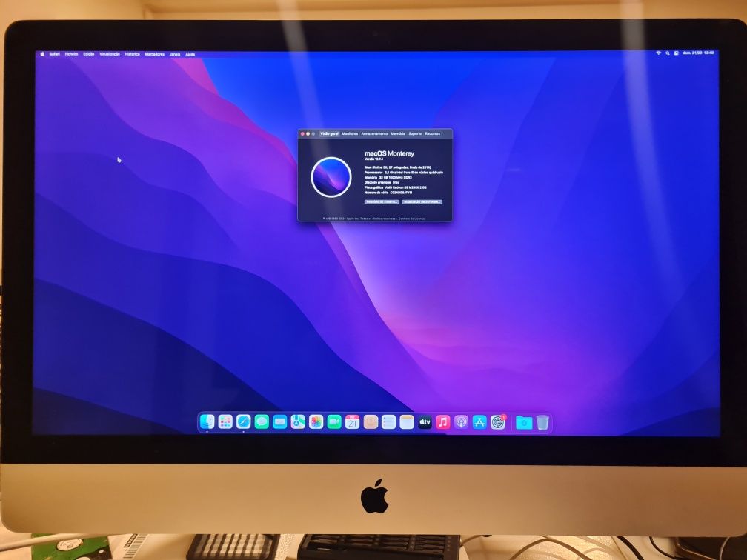Click the macOS Monterey logo image
747x560 pixels.
331,176
